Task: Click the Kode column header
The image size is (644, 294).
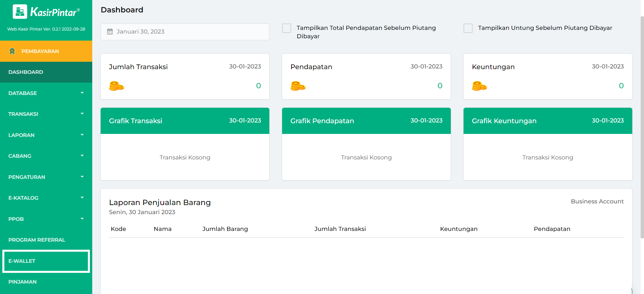Action: tap(118, 229)
